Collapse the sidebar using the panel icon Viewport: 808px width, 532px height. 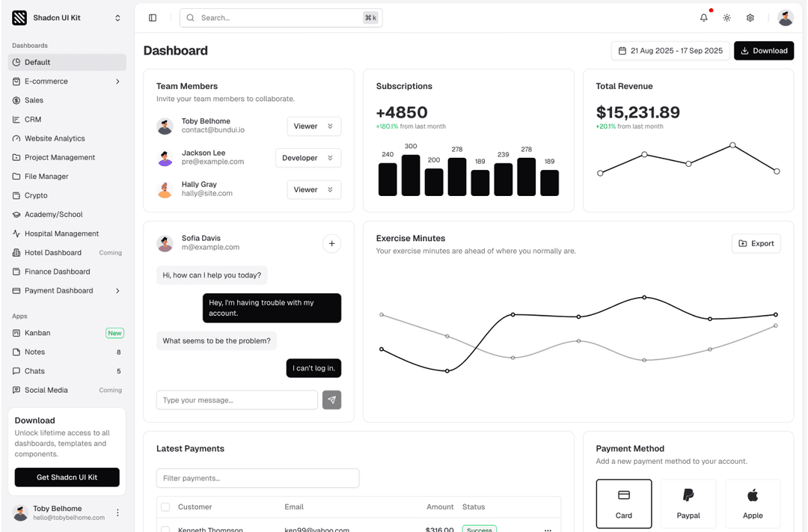click(x=153, y=17)
